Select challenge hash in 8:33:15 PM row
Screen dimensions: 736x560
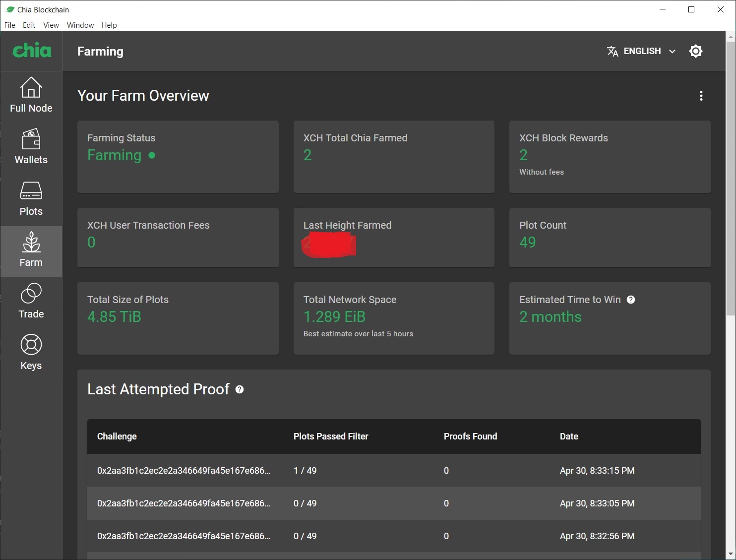[x=184, y=471]
